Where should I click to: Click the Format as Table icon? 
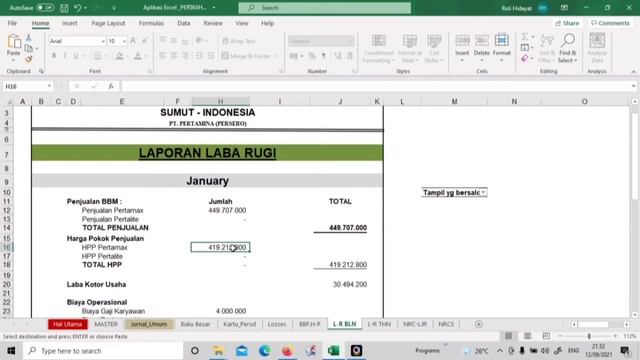tap(410, 41)
